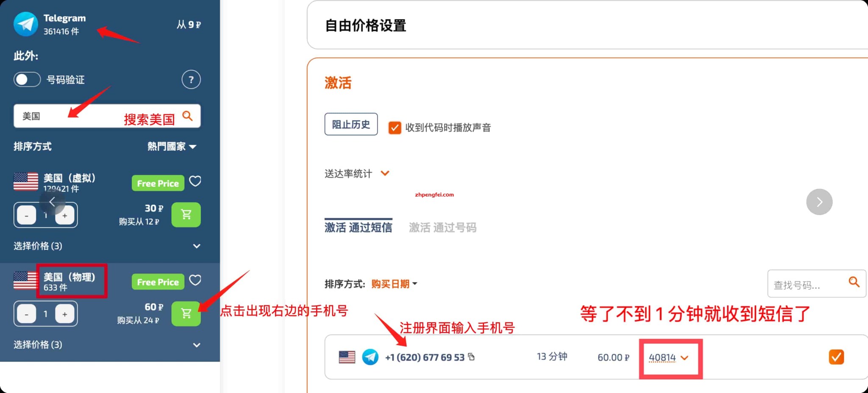Click the 查找号码 search input

[x=816, y=284]
